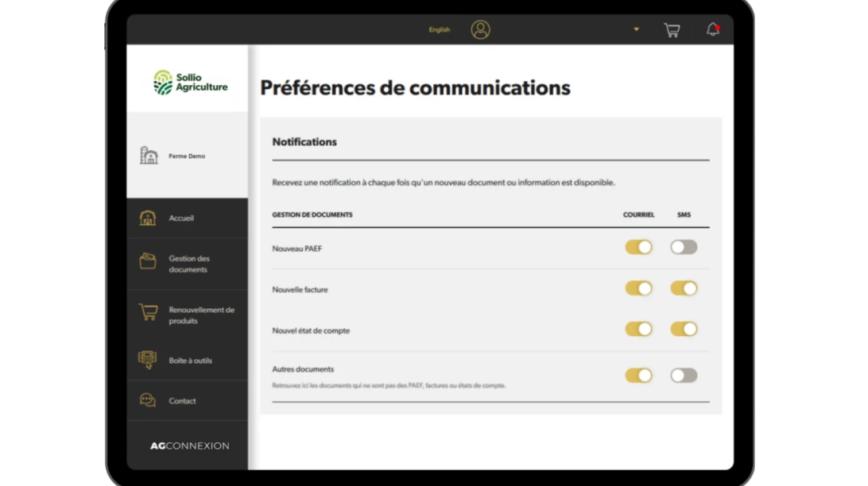Viewport: 868px width, 486px height.
Task: Open the notifications bell icon
Action: click(x=712, y=29)
